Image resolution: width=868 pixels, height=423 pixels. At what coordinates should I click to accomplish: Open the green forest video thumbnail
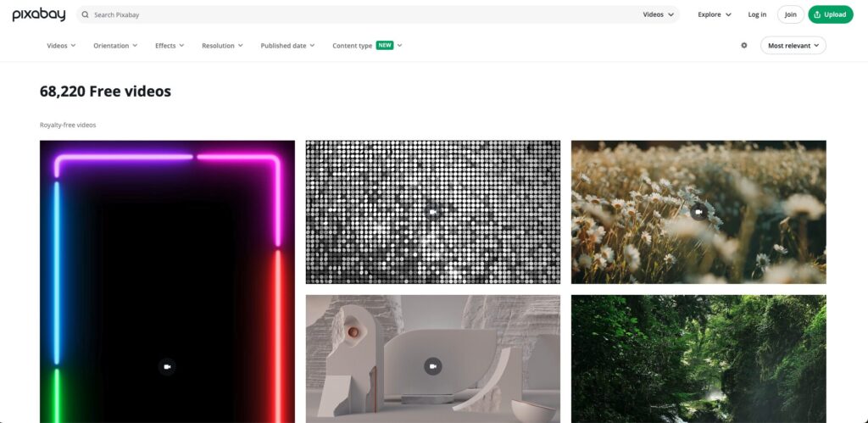[698, 359]
